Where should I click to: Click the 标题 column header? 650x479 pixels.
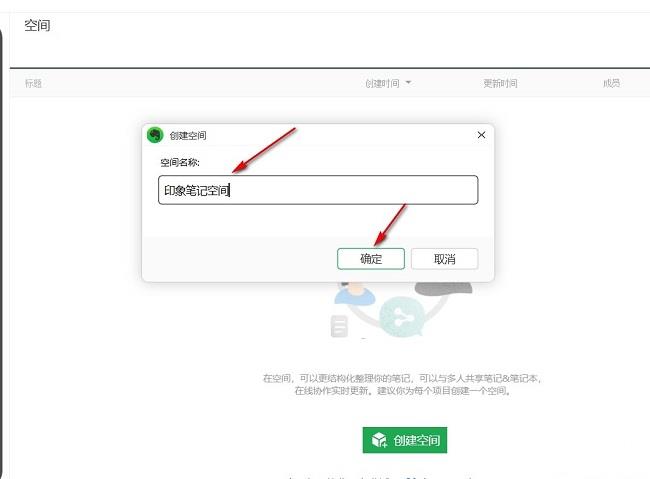coord(33,83)
